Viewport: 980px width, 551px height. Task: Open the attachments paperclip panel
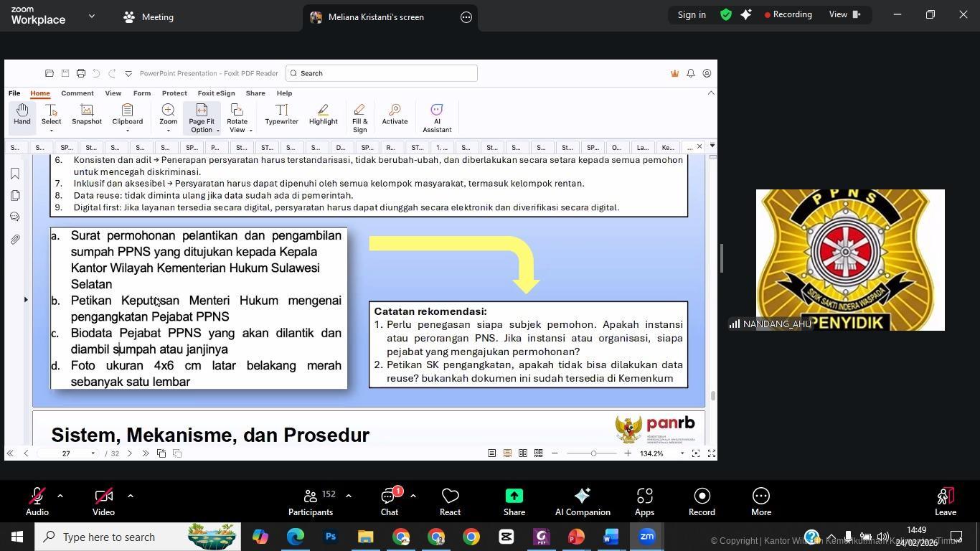pos(15,240)
